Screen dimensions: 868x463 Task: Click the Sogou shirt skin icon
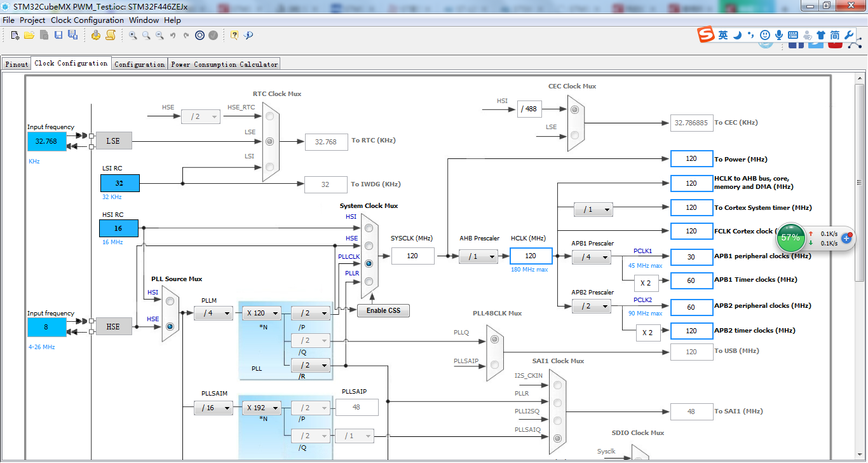(821, 35)
